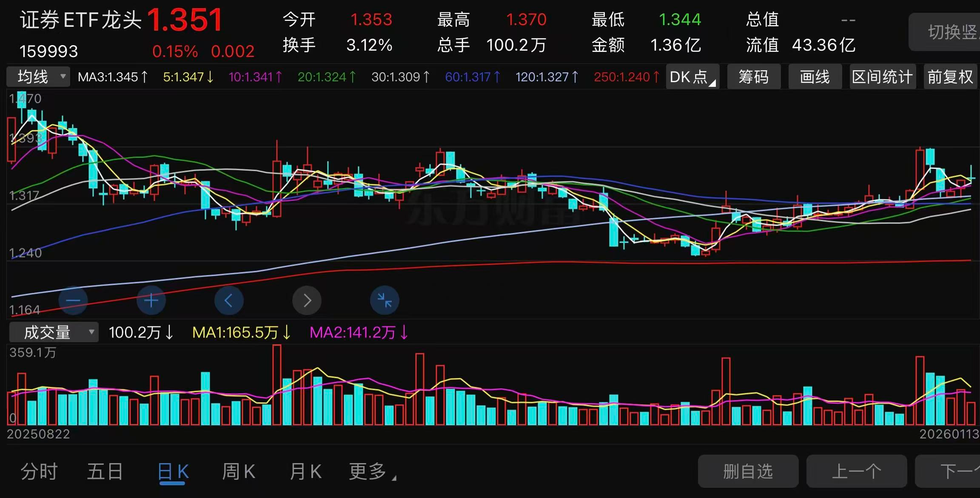This screenshot has width=980, height=498.
Task: Open the 五日 chart tab
Action: point(105,472)
